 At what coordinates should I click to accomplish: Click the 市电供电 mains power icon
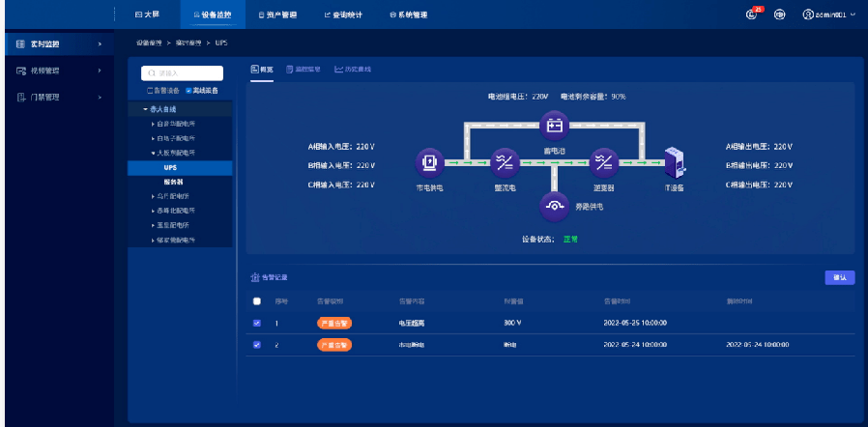click(x=429, y=162)
